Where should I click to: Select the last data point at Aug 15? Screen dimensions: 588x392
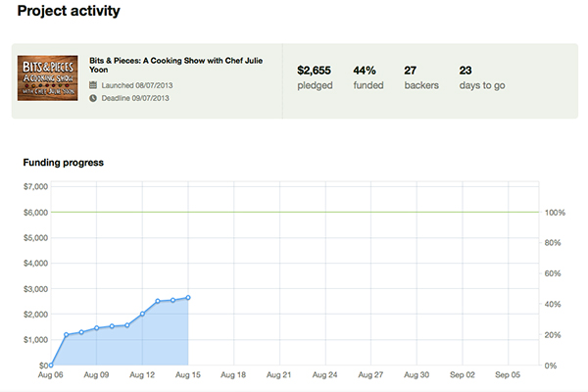pyautogui.click(x=187, y=297)
